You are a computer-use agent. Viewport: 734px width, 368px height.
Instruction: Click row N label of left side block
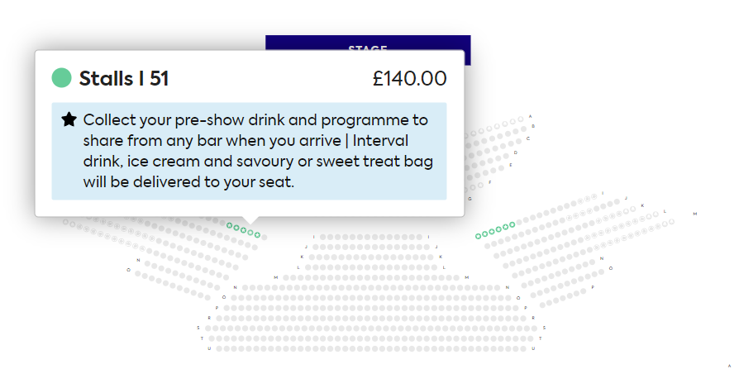(x=138, y=260)
